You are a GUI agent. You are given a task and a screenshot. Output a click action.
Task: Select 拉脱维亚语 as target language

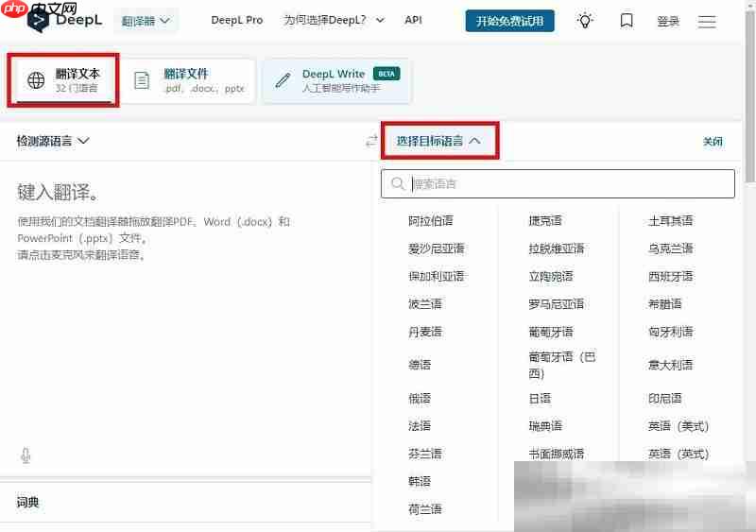pyautogui.click(x=557, y=249)
